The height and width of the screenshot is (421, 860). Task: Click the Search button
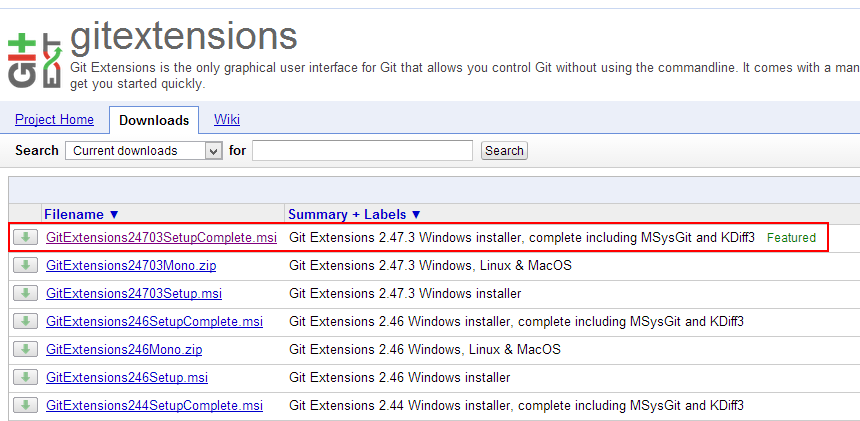point(504,151)
